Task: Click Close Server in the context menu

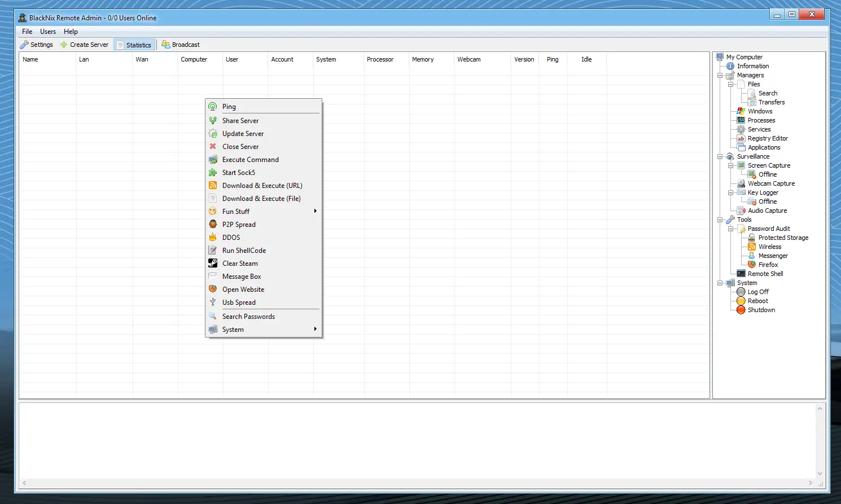Action: [x=240, y=146]
